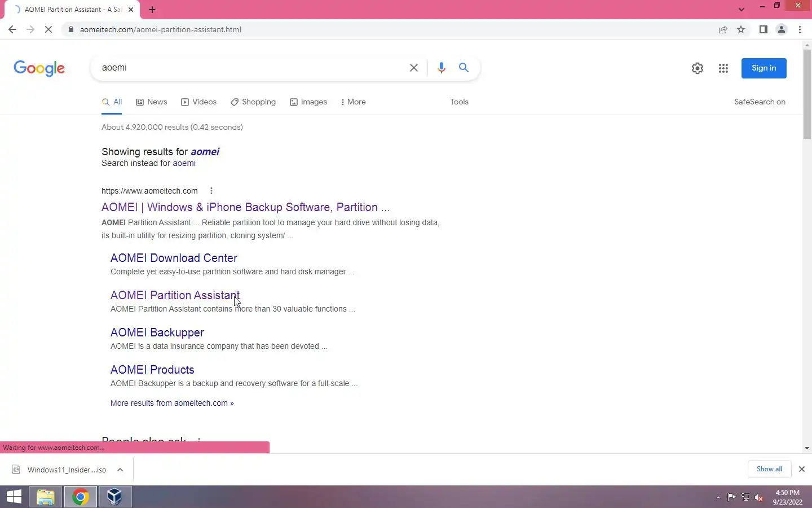Clear the search box text
This screenshot has width=812, height=508.
click(413, 68)
